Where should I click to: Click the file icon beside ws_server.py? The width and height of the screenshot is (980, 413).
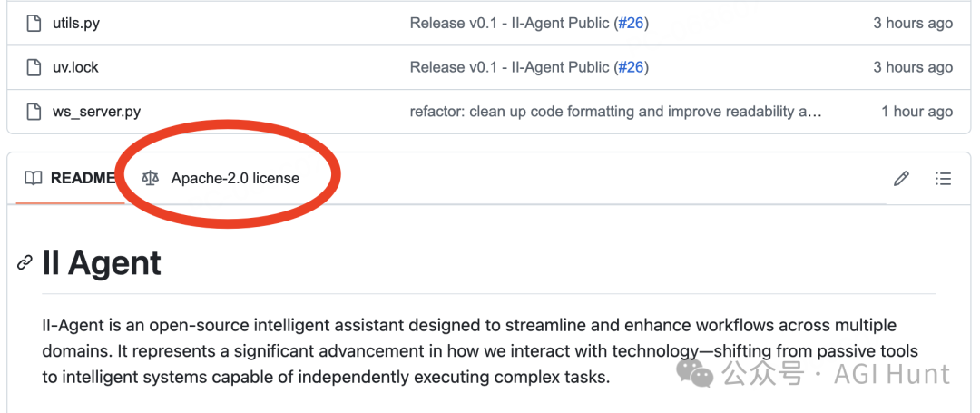(x=34, y=112)
